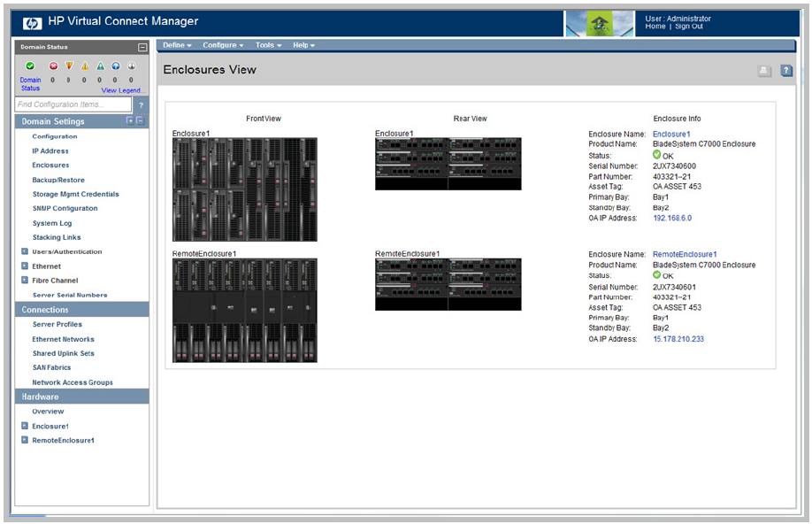
Task: Click the Sign Out link
Action: click(689, 27)
